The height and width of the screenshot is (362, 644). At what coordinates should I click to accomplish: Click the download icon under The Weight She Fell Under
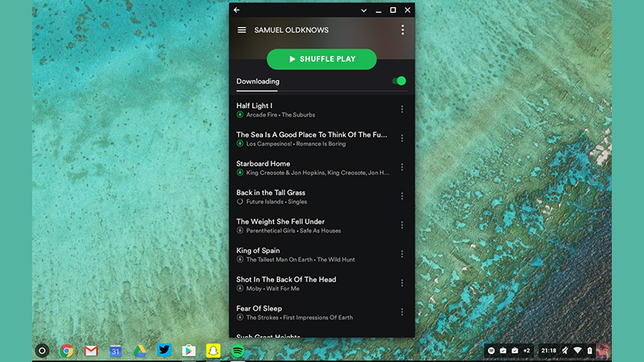click(240, 230)
